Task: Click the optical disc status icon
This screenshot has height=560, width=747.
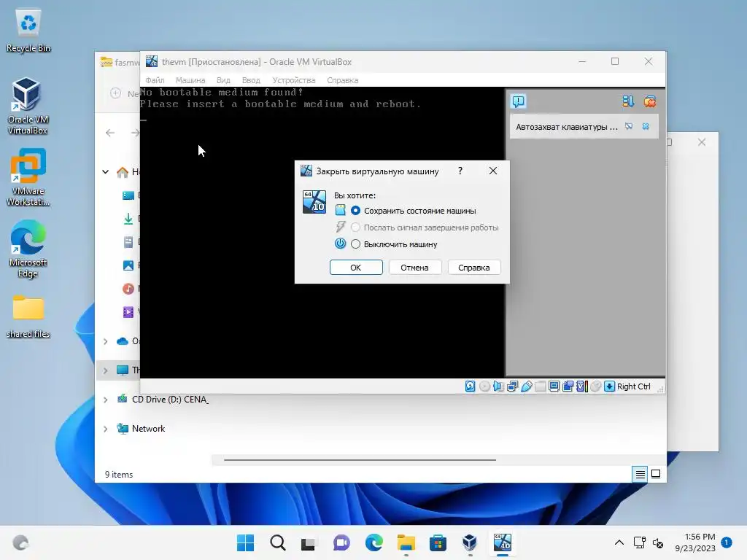Action: 484,386
